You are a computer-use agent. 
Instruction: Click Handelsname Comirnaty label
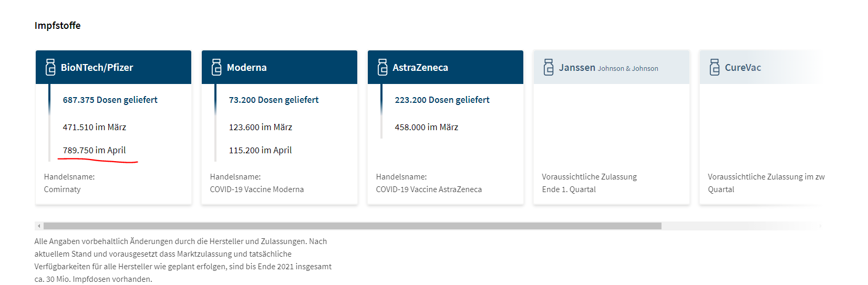coord(69,183)
